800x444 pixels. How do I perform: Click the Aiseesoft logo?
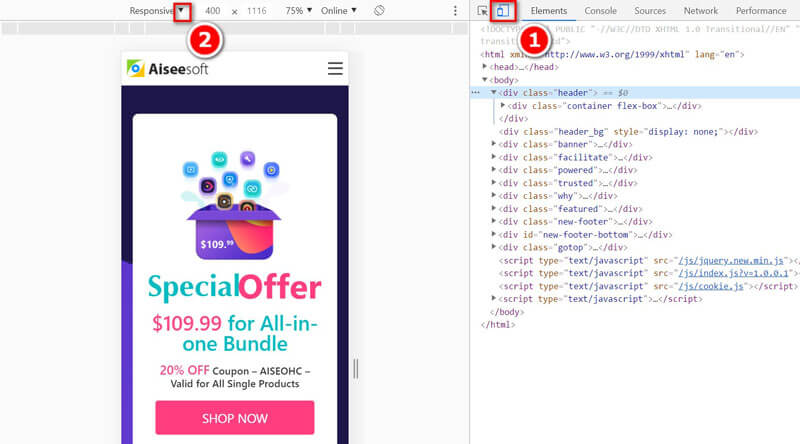coord(167,68)
